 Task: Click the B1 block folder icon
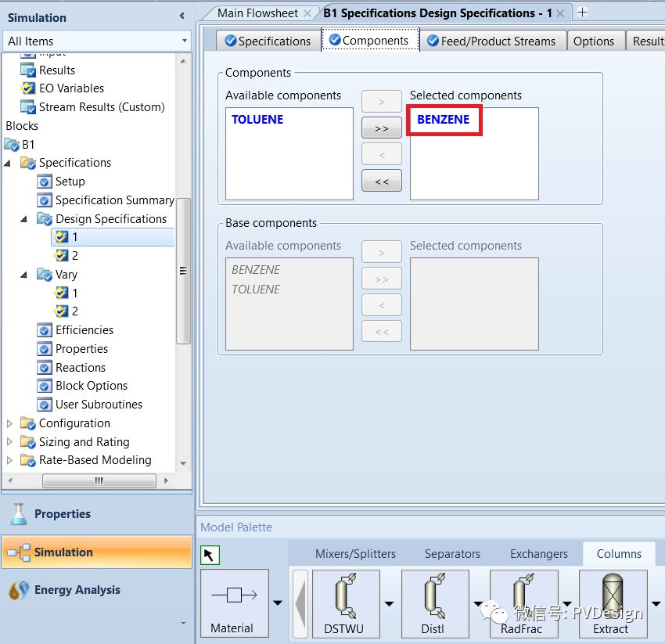tap(12, 145)
